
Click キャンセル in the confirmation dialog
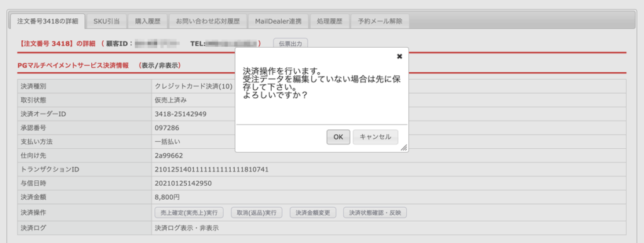(x=375, y=138)
